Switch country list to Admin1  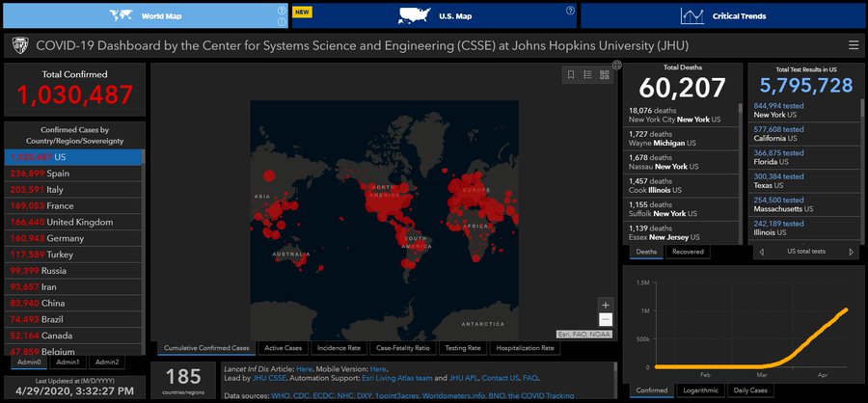click(x=68, y=363)
